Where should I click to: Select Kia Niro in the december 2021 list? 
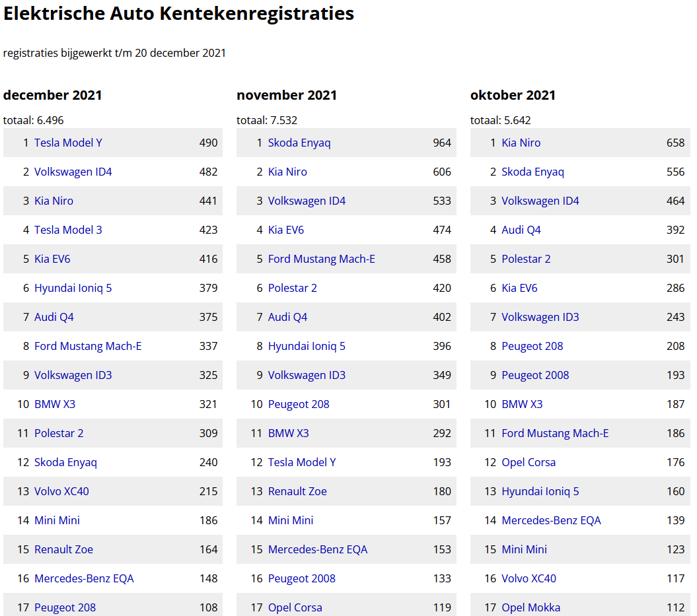coord(54,201)
